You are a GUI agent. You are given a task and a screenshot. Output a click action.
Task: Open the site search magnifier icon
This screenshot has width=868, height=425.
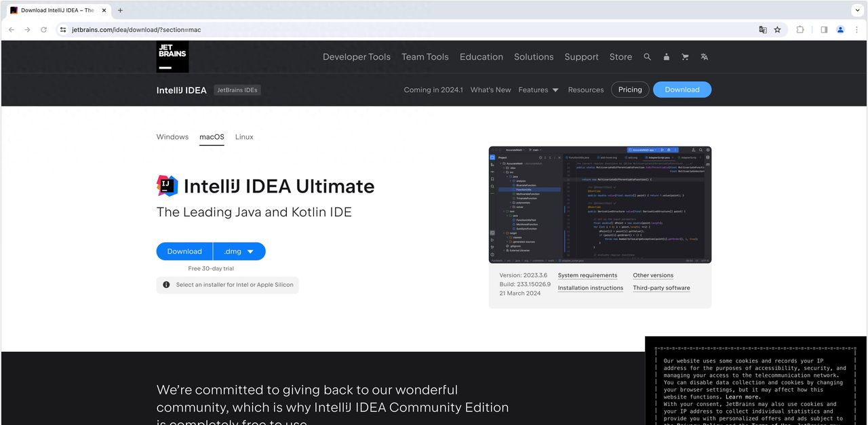coord(648,57)
